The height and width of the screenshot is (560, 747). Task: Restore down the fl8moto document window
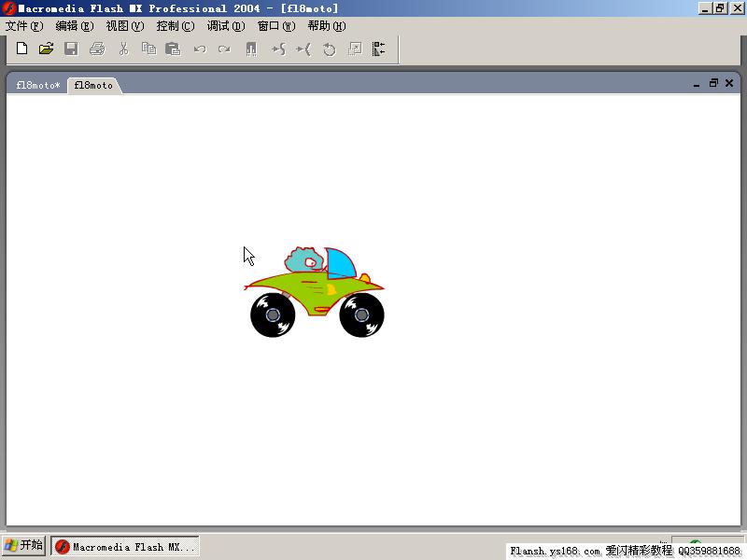click(x=713, y=83)
